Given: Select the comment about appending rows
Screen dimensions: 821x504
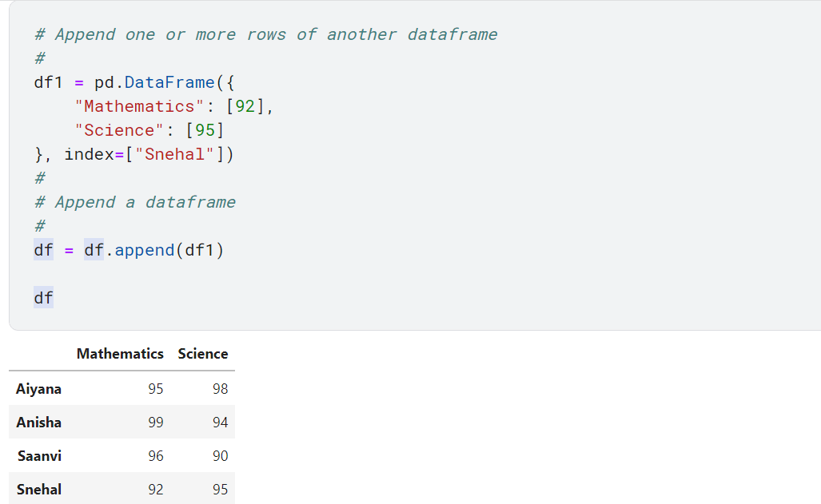Looking at the screenshot, I should coord(264,34).
